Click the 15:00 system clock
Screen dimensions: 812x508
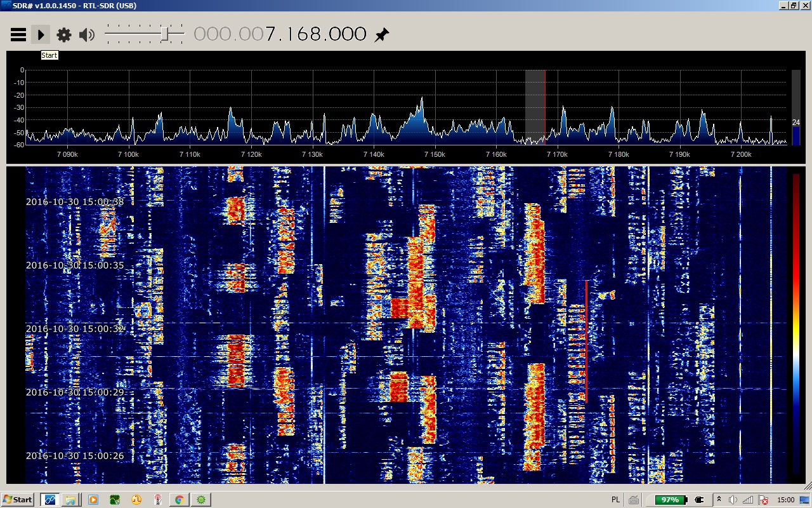pyautogui.click(x=785, y=500)
